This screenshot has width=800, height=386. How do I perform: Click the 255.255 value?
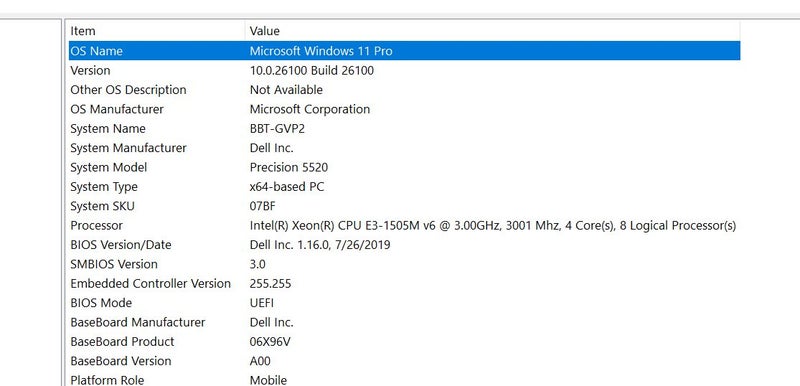[x=270, y=284]
